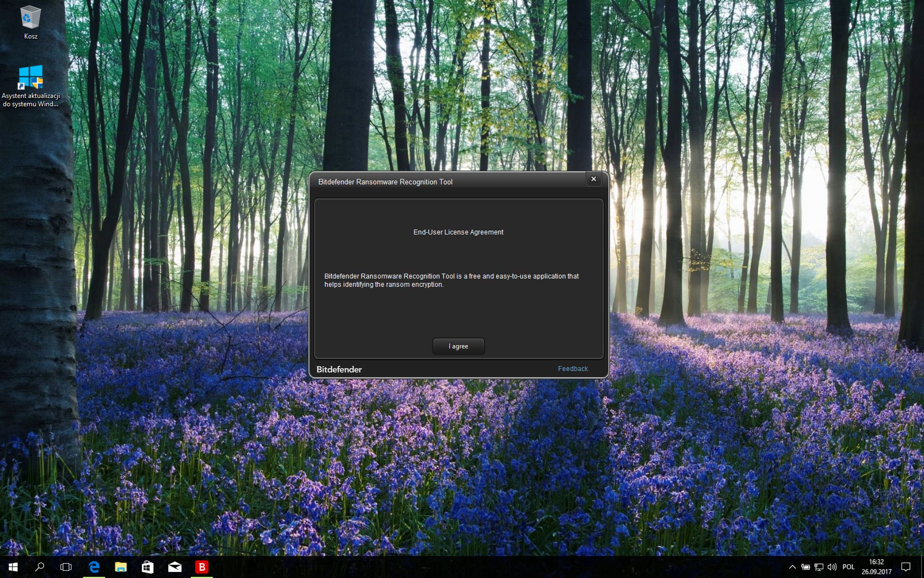
Task: Close the Bitdefender Ransomware Recognition Tool dialog
Action: click(593, 179)
